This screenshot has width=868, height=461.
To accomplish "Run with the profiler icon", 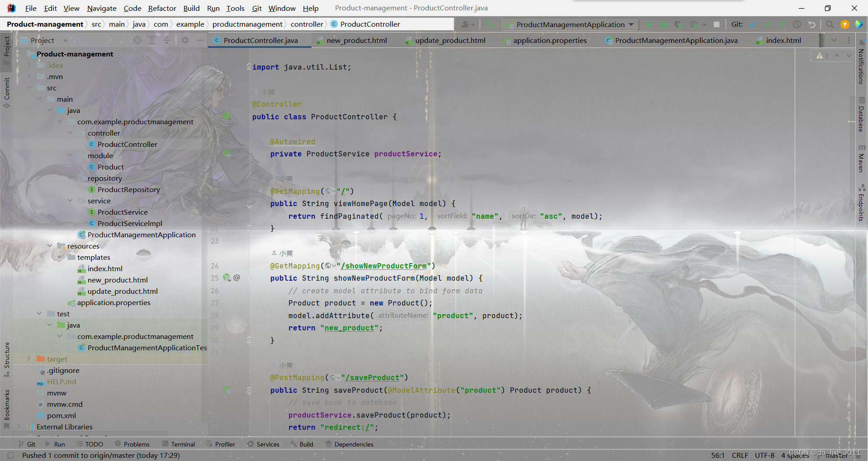I will [x=694, y=24].
